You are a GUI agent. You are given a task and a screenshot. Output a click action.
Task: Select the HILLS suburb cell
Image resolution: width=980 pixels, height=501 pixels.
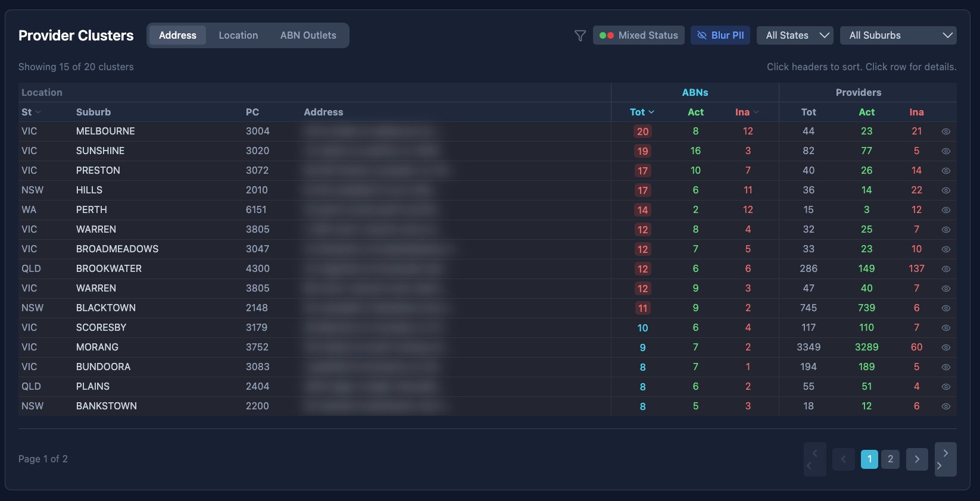pos(89,190)
